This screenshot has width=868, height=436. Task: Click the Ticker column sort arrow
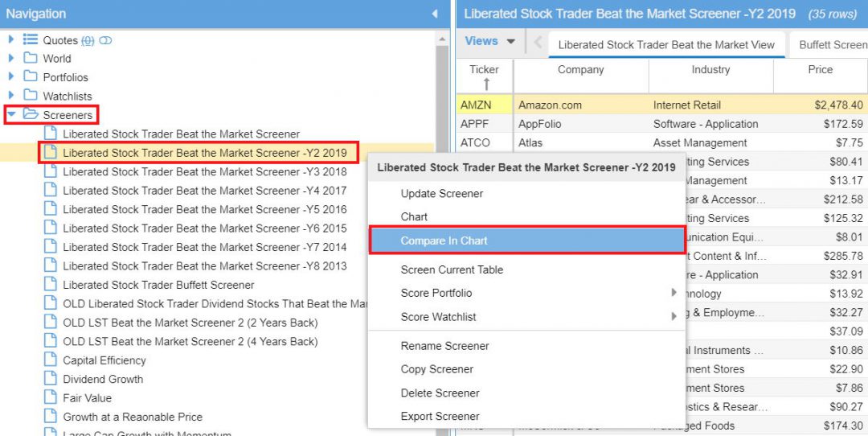coord(486,84)
